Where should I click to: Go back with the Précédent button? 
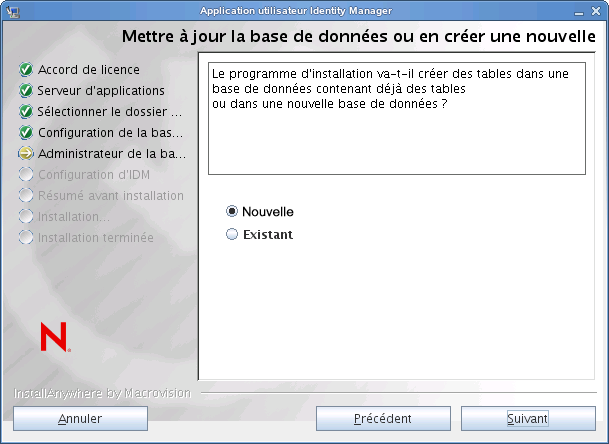pyautogui.click(x=383, y=418)
